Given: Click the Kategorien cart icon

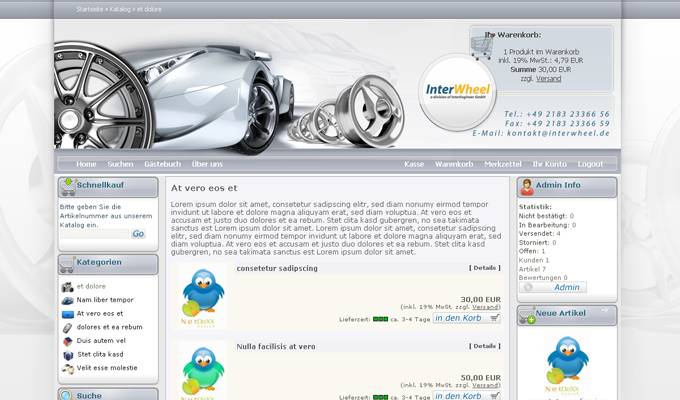Looking at the screenshot, I should (67, 265).
